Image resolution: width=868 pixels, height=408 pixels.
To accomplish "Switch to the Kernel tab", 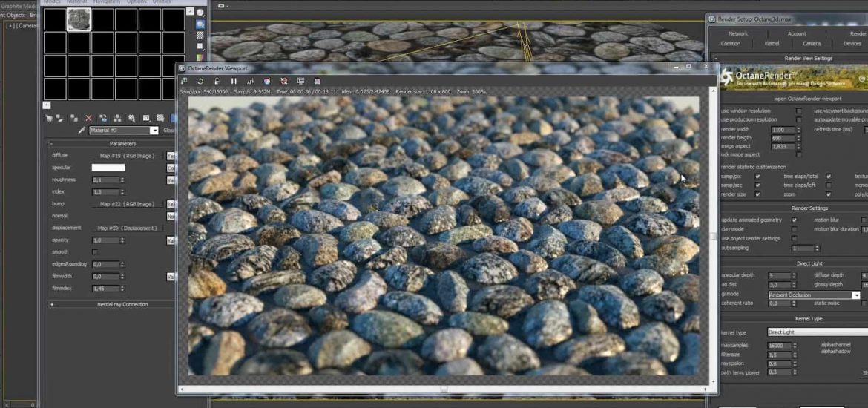I will [x=772, y=44].
